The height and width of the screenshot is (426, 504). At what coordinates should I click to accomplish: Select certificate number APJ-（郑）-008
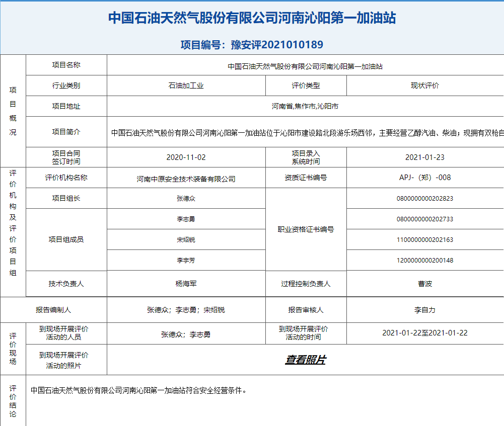(x=425, y=178)
